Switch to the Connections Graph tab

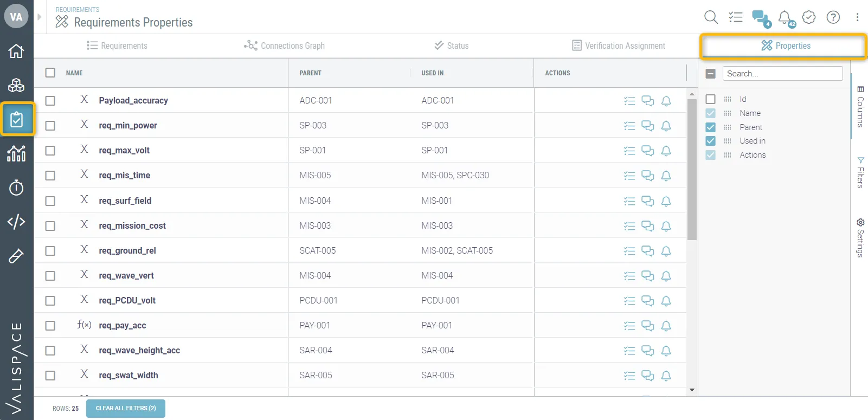[x=285, y=46]
